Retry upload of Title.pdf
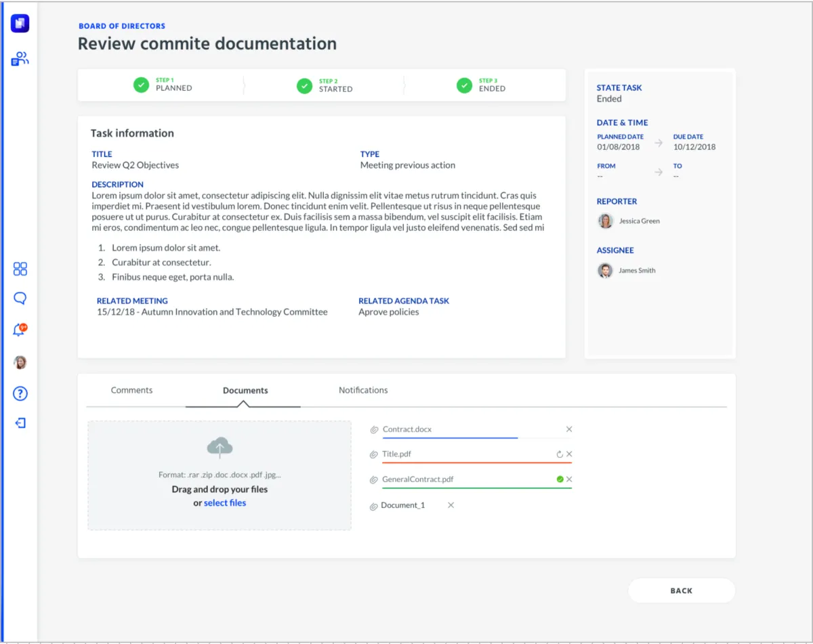813x644 pixels. 560,454
